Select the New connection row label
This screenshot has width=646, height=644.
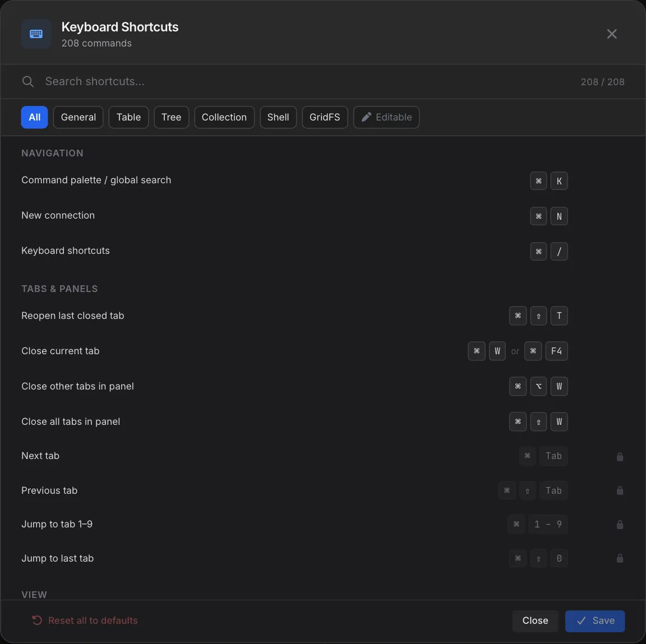(58, 215)
